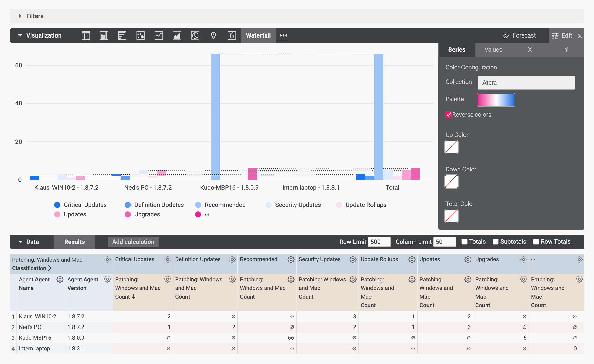Viewport: 594px width, 364px height.
Task: Open gear menu for Security Updates pivot
Action: click(353, 259)
